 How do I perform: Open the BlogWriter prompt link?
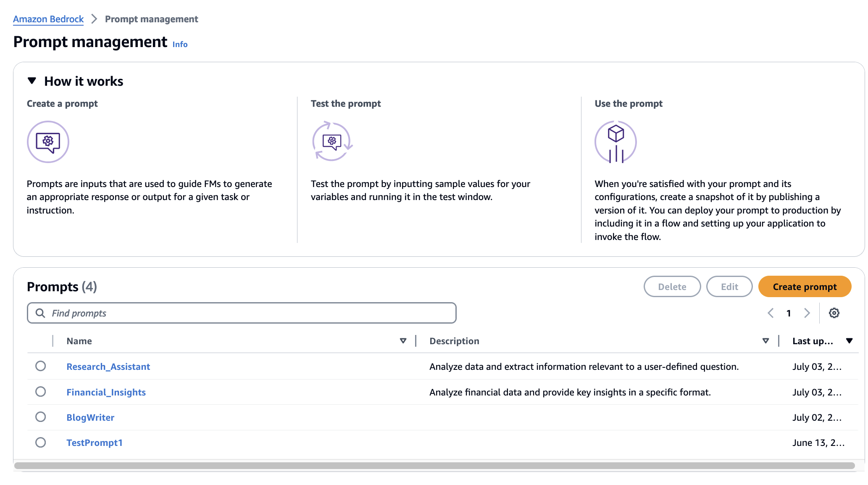[x=90, y=417]
